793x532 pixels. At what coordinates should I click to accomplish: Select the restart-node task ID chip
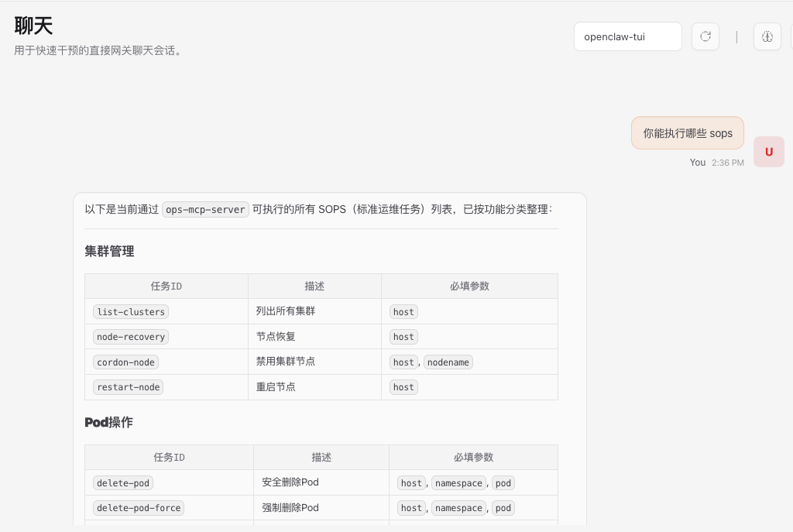click(128, 387)
